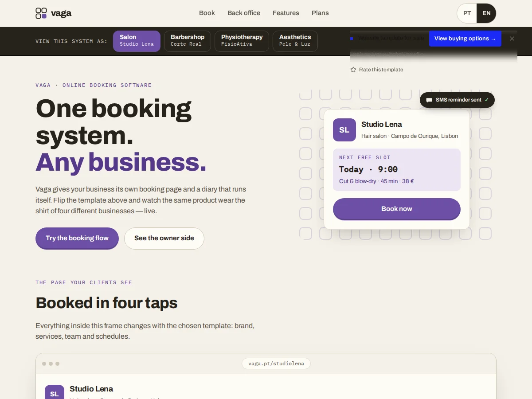Select the Aesthetics Pele & Luz template tab
This screenshot has width=532, height=399.
295,41
